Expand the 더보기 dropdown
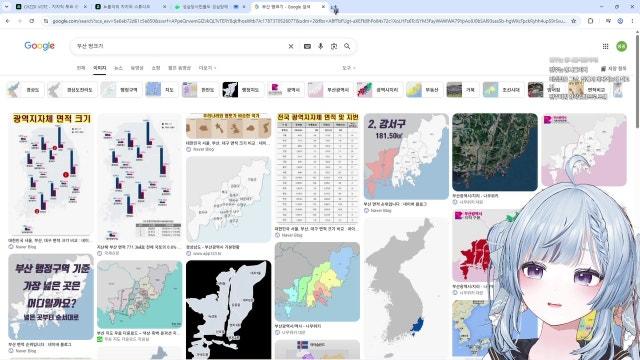The height and width of the screenshot is (360, 640). click(x=207, y=68)
